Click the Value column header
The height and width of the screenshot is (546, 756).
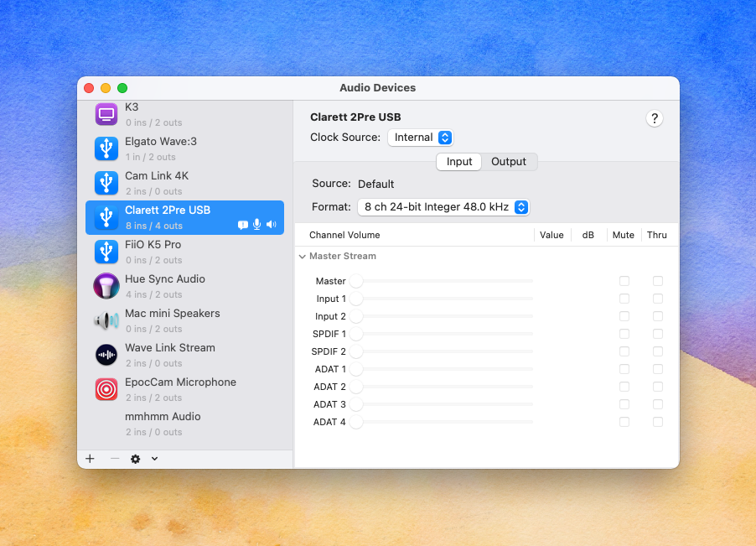coord(551,235)
